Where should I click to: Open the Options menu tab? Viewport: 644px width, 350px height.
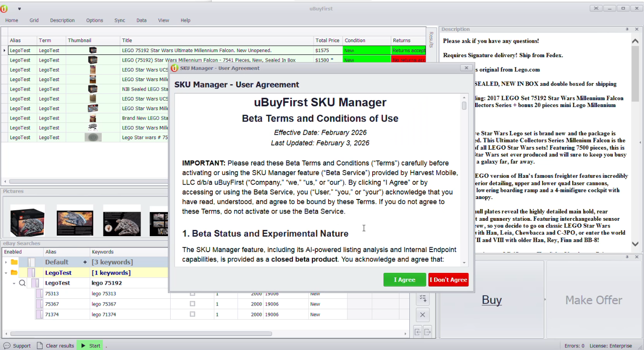tap(95, 20)
